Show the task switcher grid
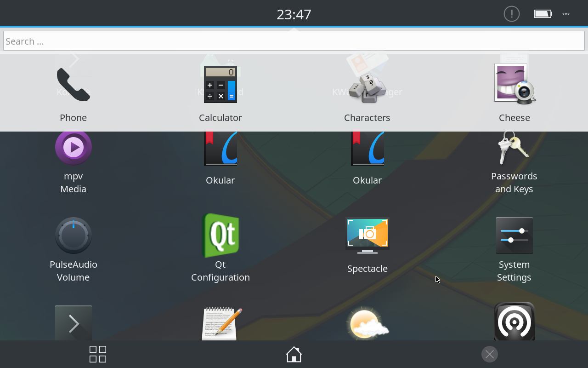This screenshot has width=588, height=368. 98,354
